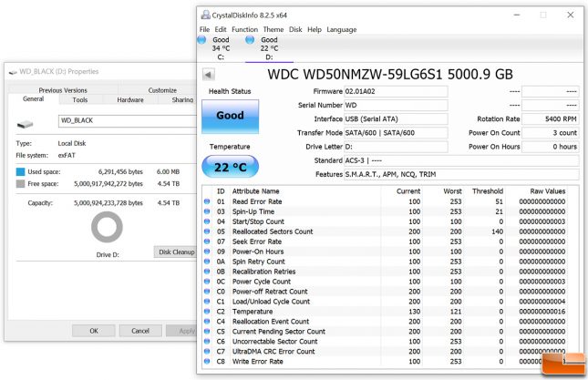Click status dot for Write Error Rate
Screen dimensions: 588x380
click(x=207, y=361)
